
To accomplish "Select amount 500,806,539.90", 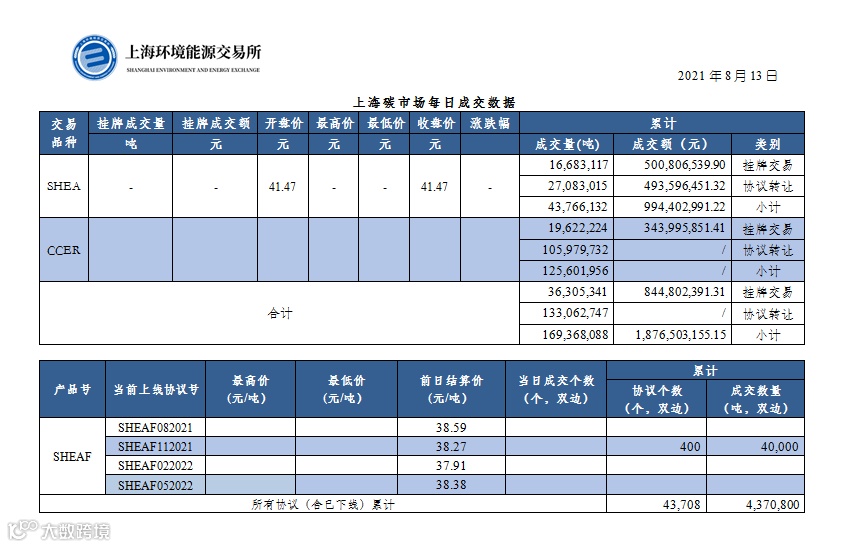I will click(x=685, y=165).
